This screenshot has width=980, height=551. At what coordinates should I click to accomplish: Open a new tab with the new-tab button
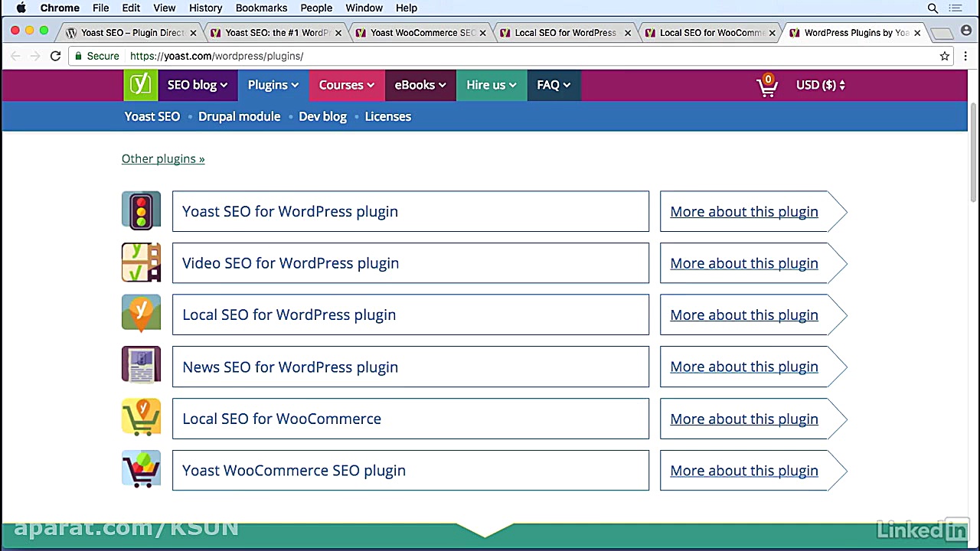[x=942, y=33]
